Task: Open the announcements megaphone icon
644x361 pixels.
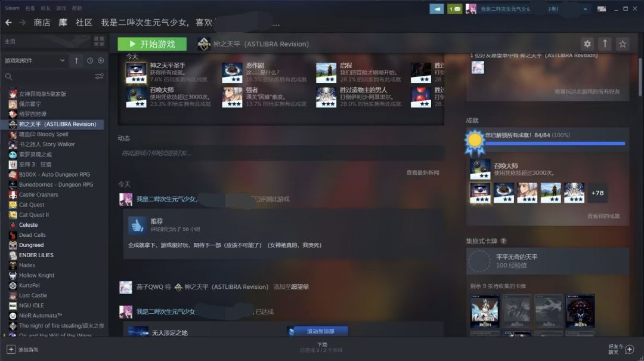Action: 436,8
